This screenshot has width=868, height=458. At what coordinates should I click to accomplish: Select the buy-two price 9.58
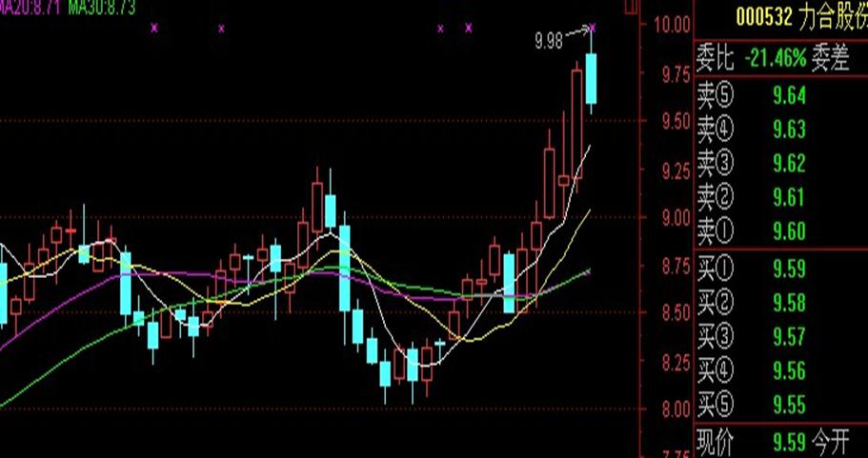(789, 303)
